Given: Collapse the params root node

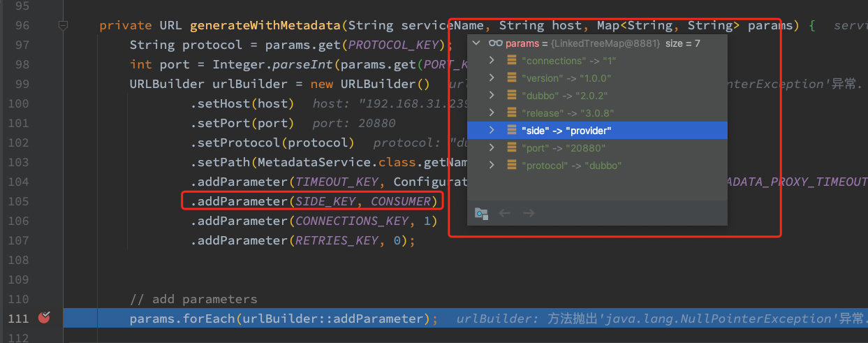Looking at the screenshot, I should point(477,43).
